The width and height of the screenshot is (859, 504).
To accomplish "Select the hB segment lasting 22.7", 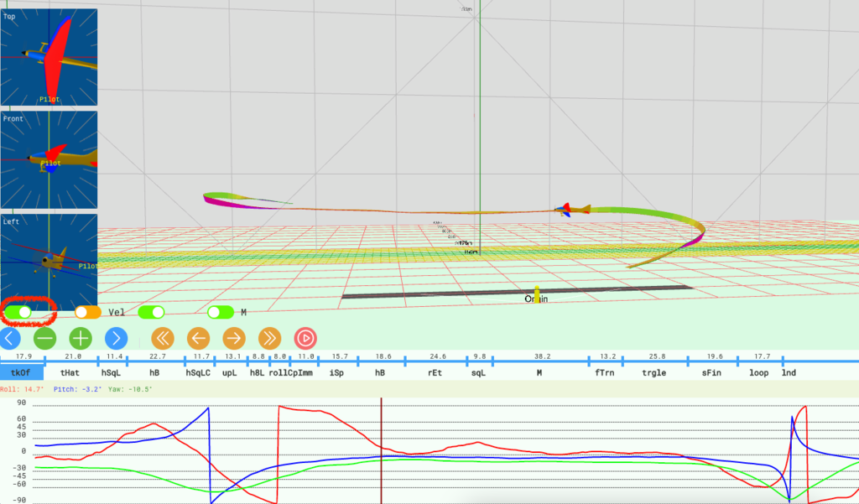I will tap(154, 372).
